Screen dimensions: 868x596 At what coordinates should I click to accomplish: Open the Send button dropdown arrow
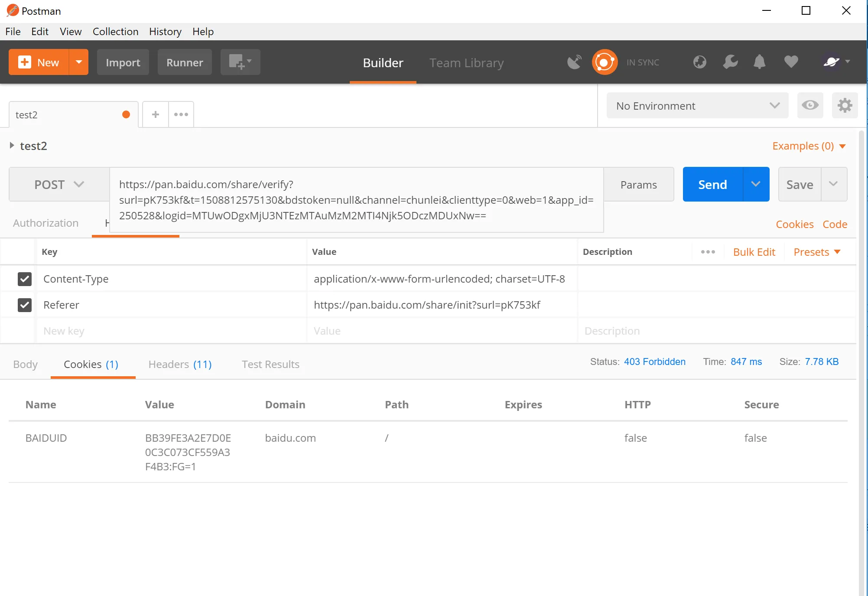click(756, 185)
